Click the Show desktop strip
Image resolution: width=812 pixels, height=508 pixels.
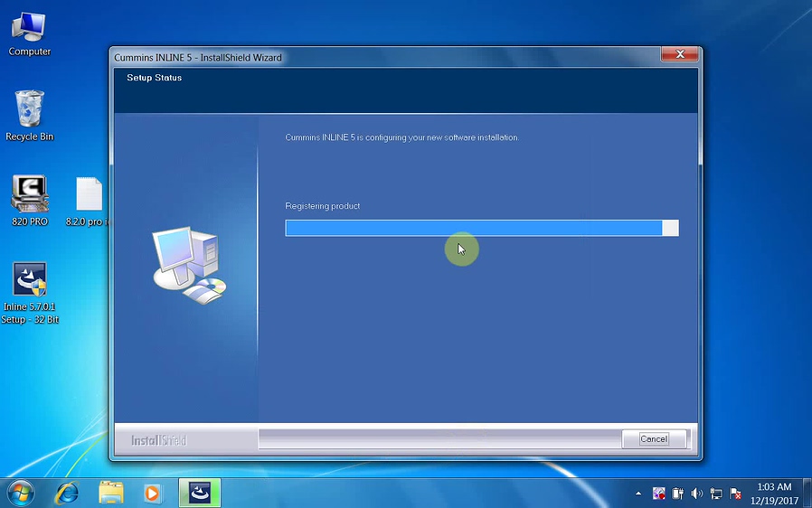[807, 493]
